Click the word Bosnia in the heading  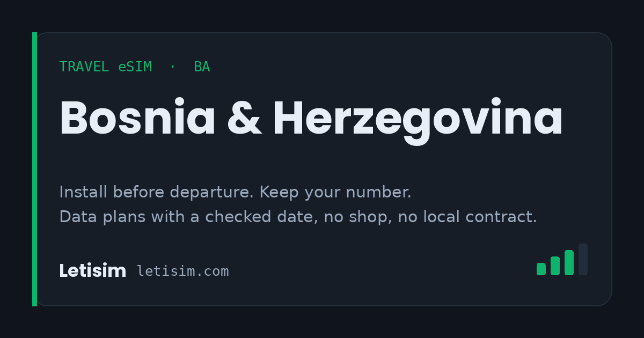(x=137, y=119)
